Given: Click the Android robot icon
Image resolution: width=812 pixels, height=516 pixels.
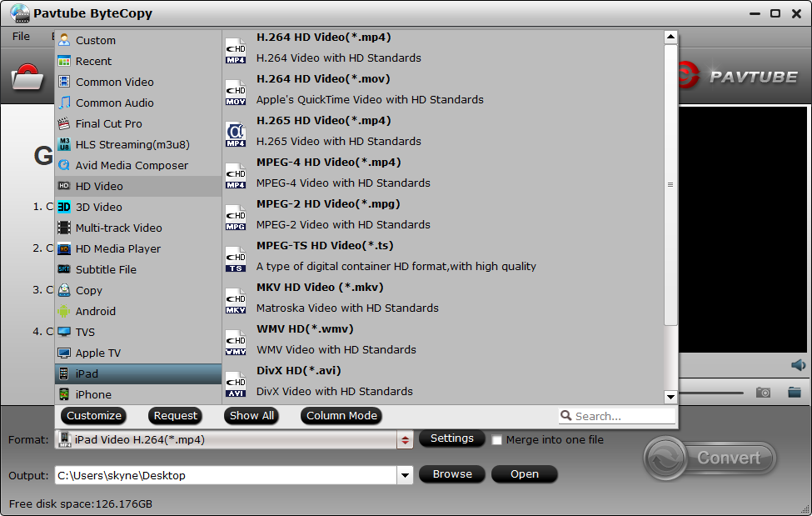Looking at the screenshot, I should (64, 311).
